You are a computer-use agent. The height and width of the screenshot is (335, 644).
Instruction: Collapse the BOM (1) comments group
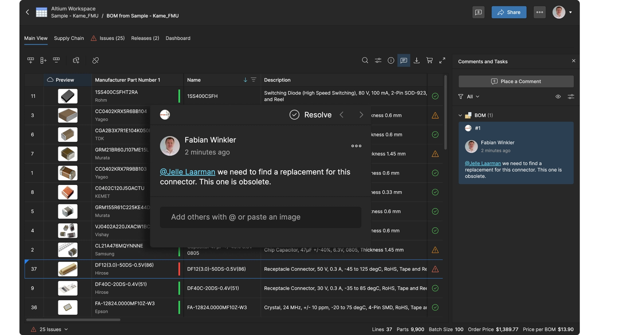(460, 115)
